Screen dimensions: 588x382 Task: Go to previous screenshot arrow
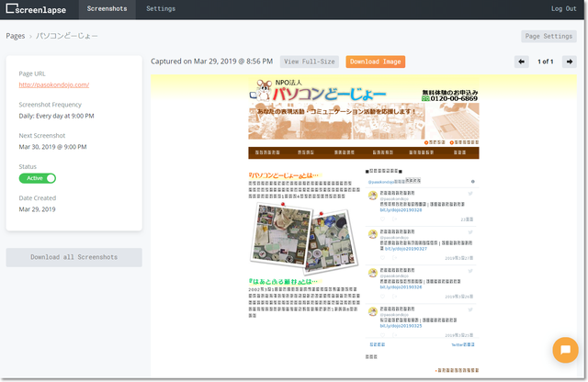pos(521,62)
